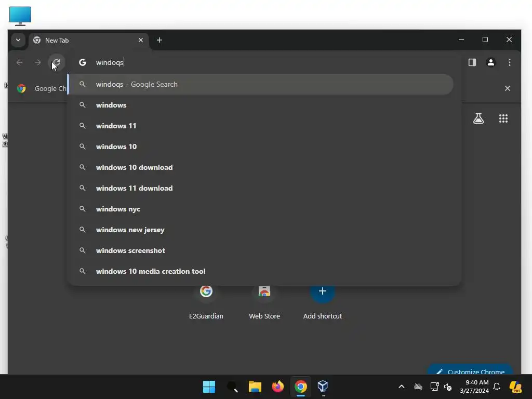Screen dimensions: 532x399
Task: Choose the 'windows screenshot' suggestion
Action: 261,250
